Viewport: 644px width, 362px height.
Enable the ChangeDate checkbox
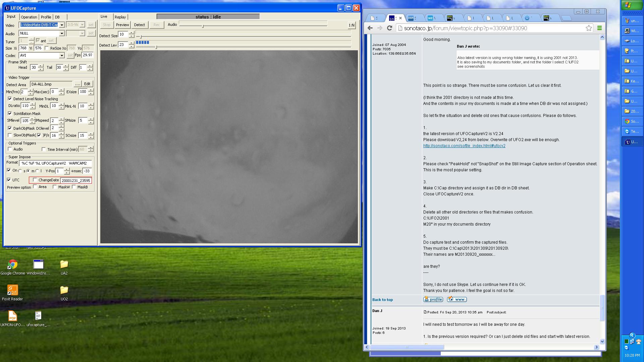pos(35,180)
